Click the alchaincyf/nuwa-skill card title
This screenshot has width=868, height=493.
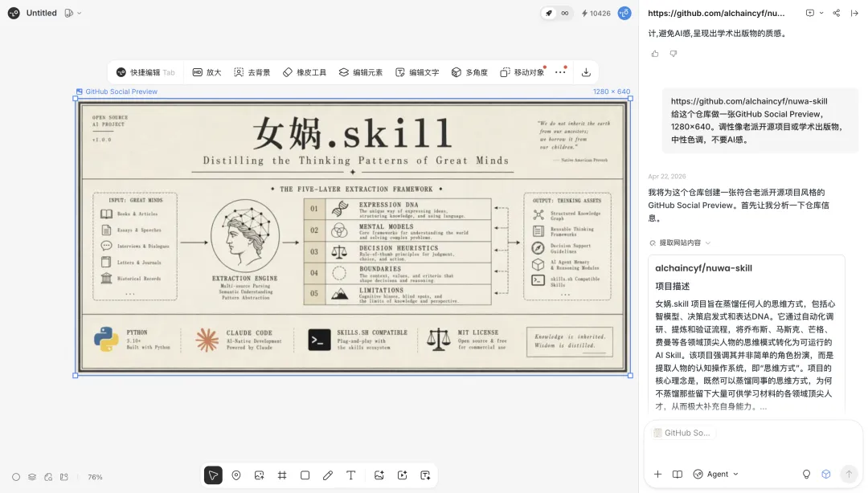point(703,268)
